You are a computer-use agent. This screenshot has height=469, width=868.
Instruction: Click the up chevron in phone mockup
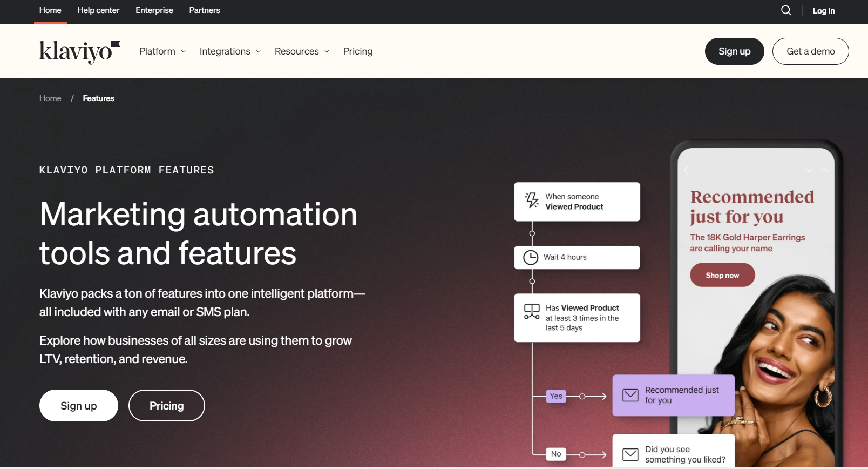[x=824, y=170]
